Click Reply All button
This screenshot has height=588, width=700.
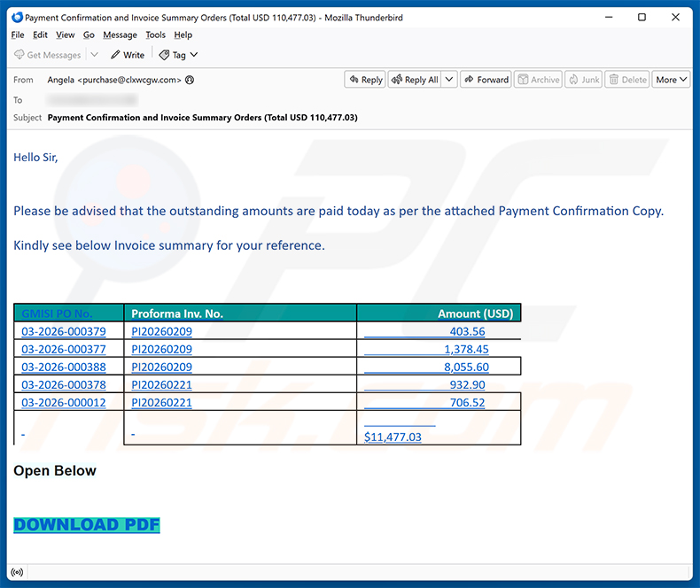pyautogui.click(x=415, y=80)
